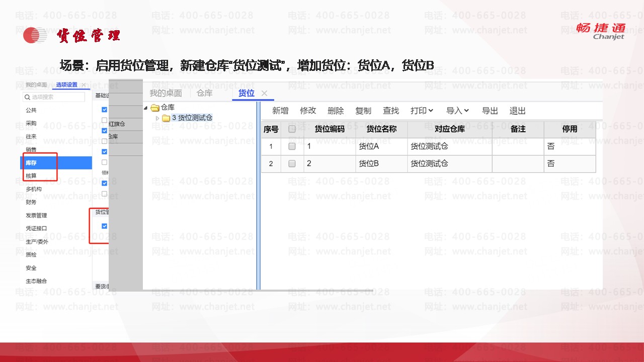Click 否 in the 货位B row

[x=570, y=163]
